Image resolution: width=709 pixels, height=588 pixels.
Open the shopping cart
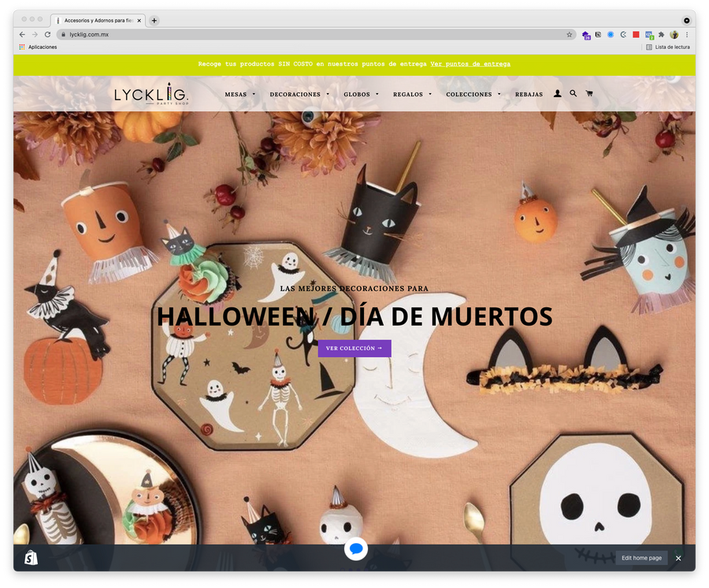[x=589, y=94]
